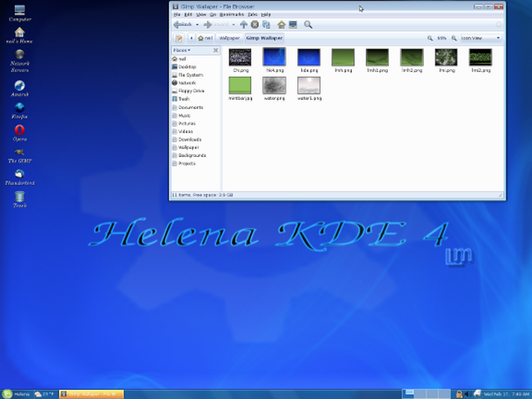Close the Places side pane
This screenshot has height=399, width=532.
pyautogui.click(x=216, y=50)
